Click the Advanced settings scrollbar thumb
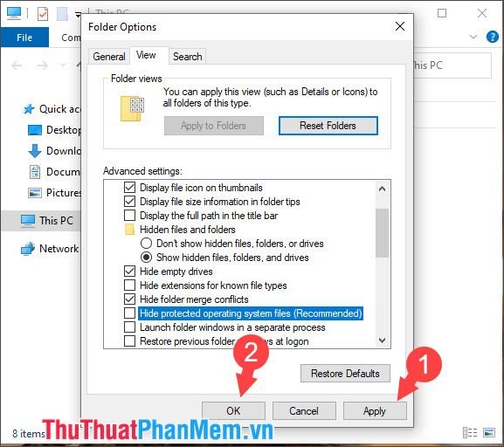 point(383,233)
